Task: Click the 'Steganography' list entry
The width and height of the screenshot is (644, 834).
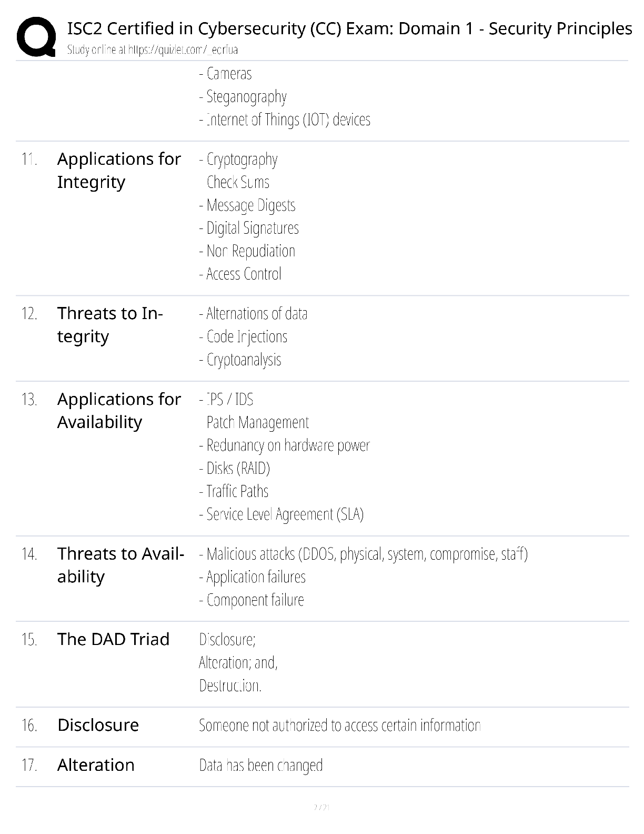Action: (x=243, y=97)
